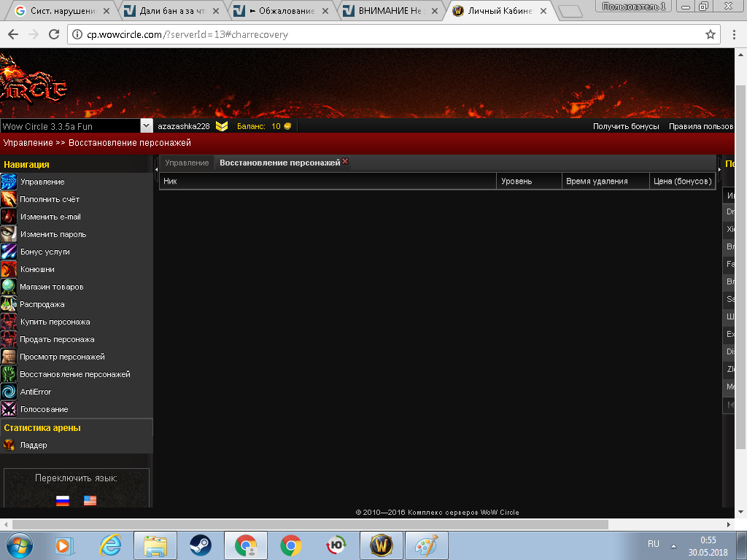Click Купить персонажа in navigation

point(55,322)
